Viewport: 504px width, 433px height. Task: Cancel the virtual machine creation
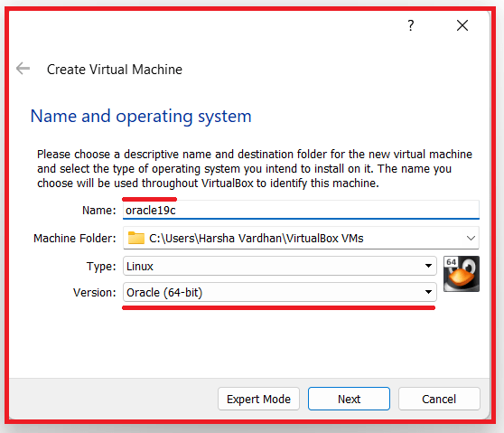pyautogui.click(x=439, y=399)
